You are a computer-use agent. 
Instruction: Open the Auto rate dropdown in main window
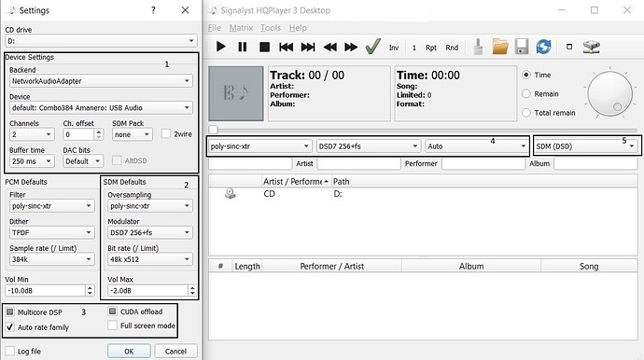476,146
